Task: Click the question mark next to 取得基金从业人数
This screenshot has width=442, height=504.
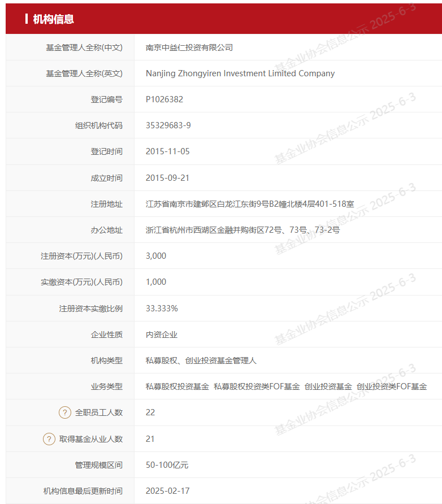Action: pos(49,439)
